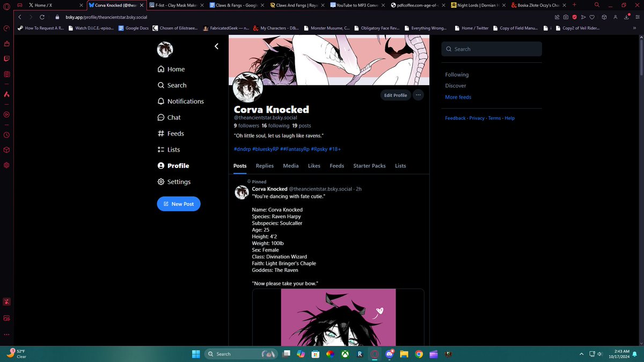This screenshot has width=644, height=362.
Task: Open the profile page's Feeds tab
Action: pos(336,166)
